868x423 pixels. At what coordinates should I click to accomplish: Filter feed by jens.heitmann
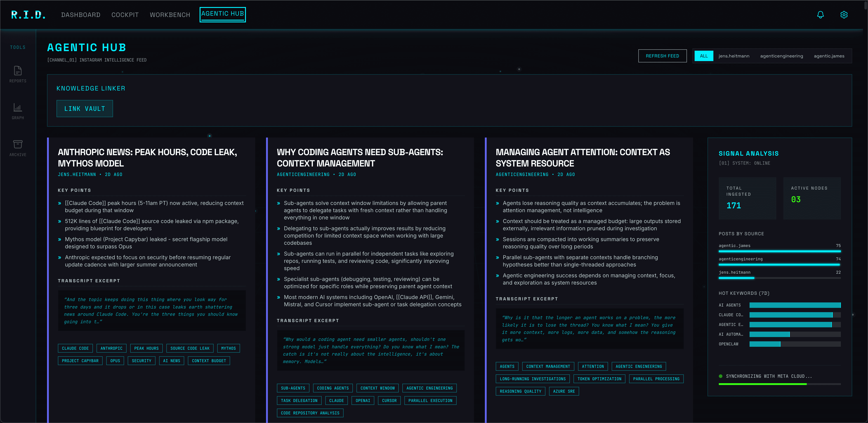click(734, 56)
